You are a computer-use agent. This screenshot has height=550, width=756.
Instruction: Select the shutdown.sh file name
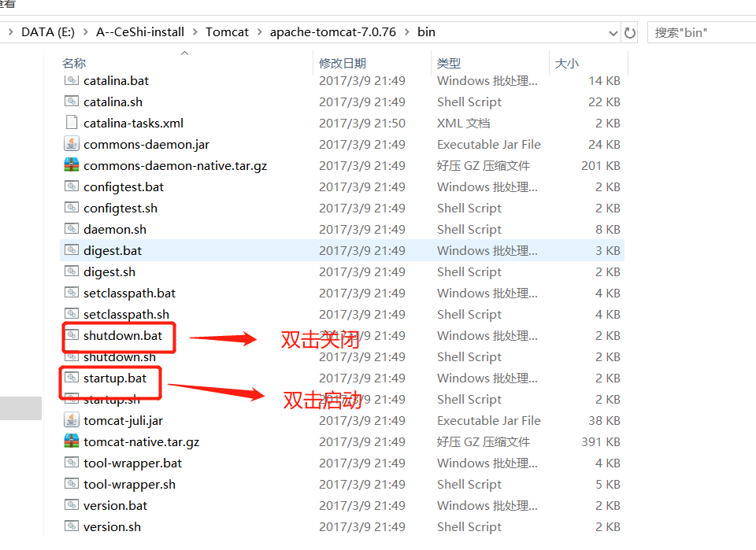(119, 357)
